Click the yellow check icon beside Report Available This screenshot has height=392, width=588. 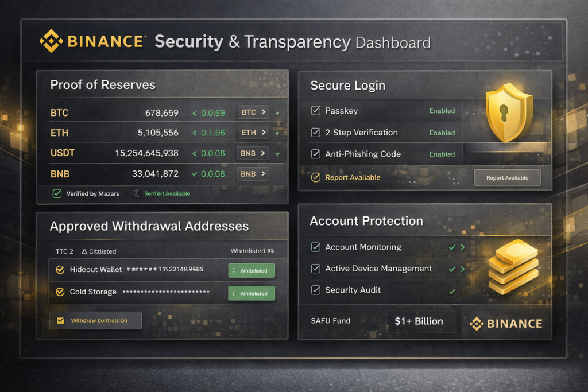click(315, 177)
